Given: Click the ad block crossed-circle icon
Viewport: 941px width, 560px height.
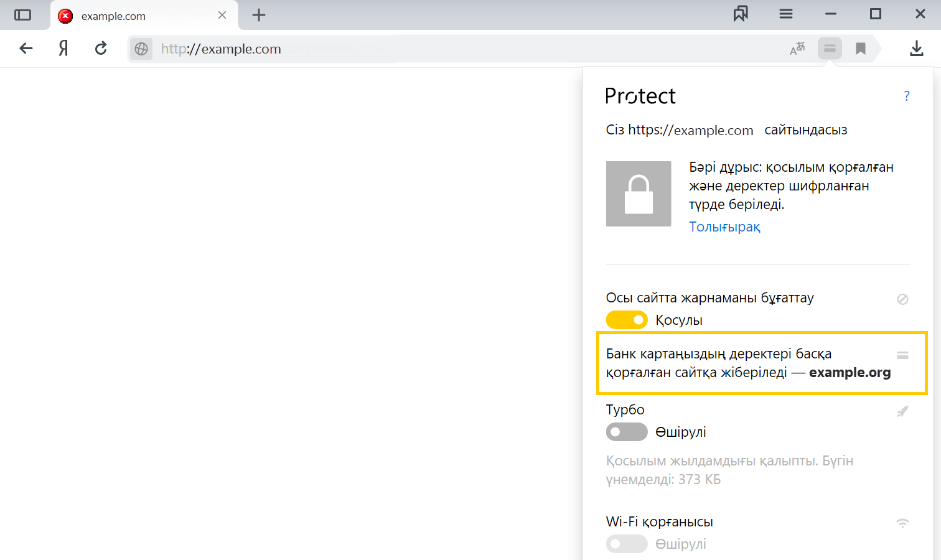Looking at the screenshot, I should coord(902,299).
